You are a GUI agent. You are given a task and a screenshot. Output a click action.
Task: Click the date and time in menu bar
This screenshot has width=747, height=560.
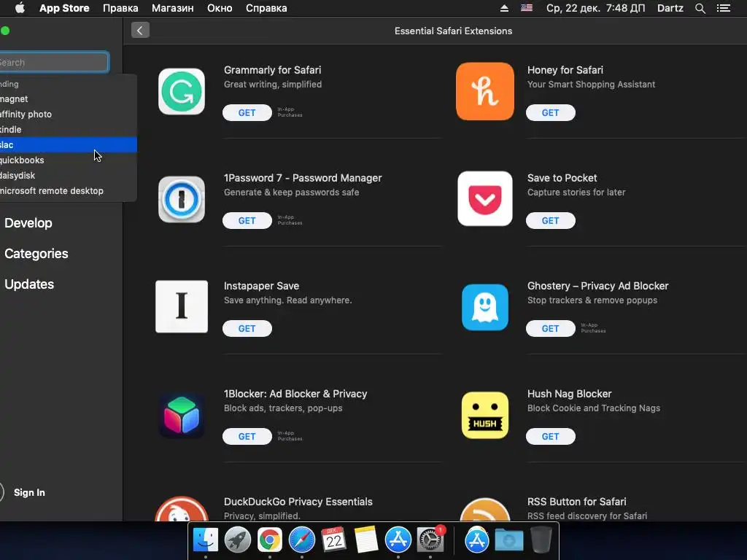(x=595, y=8)
